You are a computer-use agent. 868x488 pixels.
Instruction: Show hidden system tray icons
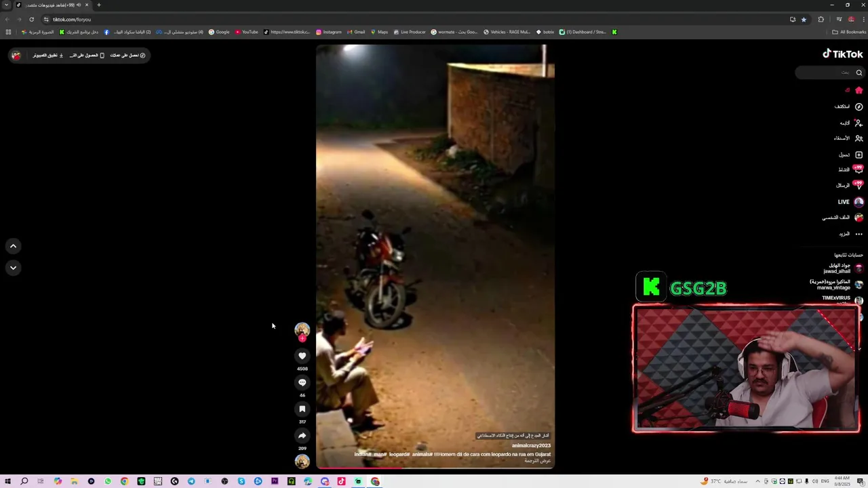(757, 481)
